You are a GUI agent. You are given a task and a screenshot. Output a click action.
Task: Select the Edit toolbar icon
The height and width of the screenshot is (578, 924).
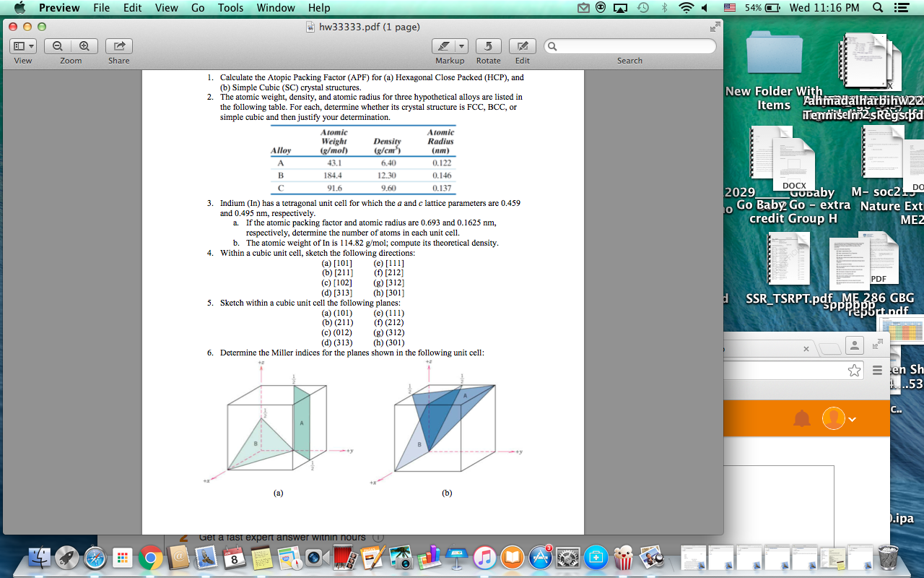pyautogui.click(x=522, y=46)
